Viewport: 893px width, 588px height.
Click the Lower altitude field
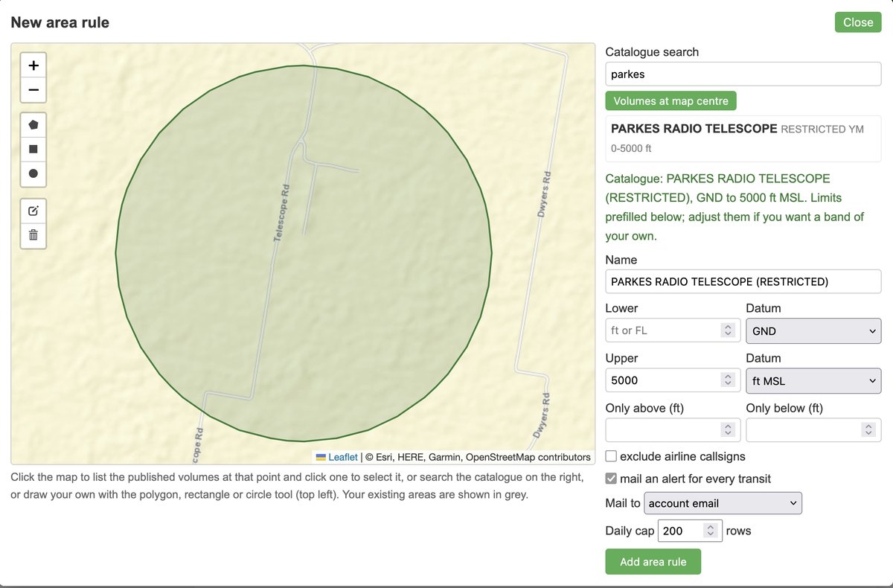click(673, 330)
